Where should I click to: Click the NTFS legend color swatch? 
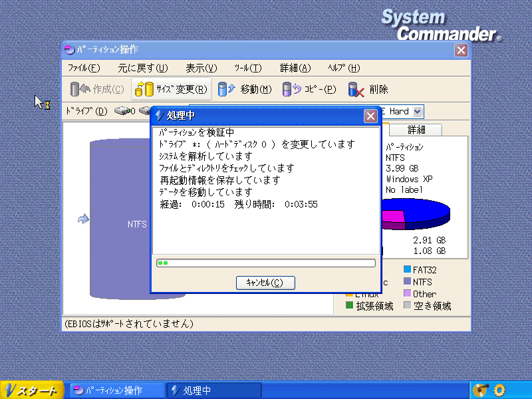pos(407,281)
